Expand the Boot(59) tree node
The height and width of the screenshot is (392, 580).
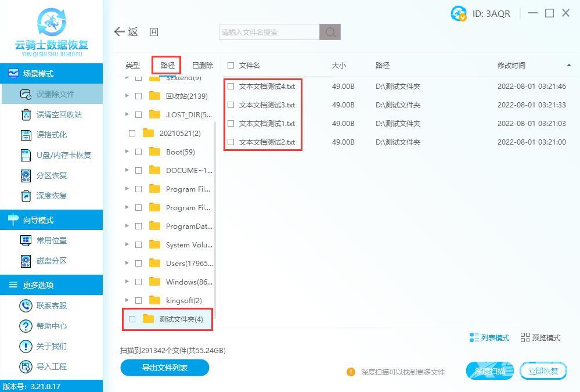(x=127, y=152)
